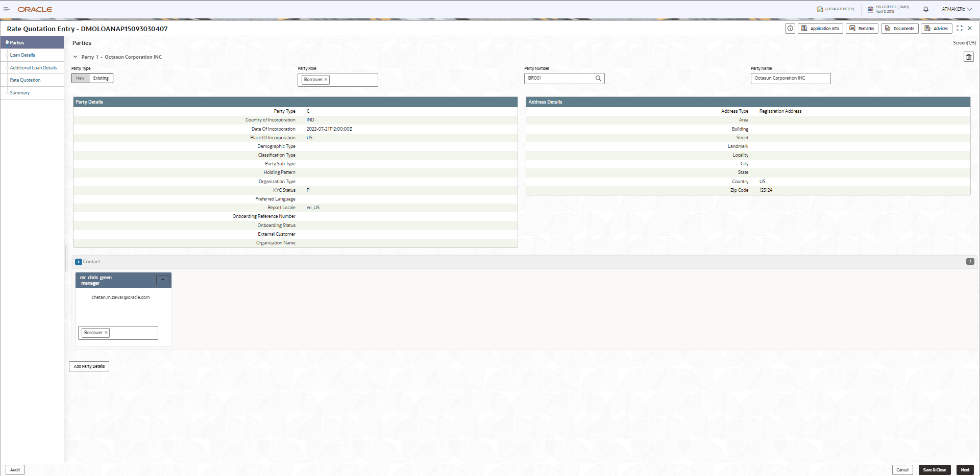Viewport: 980px width, 476px height.
Task: Search party number with the magnifier icon
Action: [598, 78]
